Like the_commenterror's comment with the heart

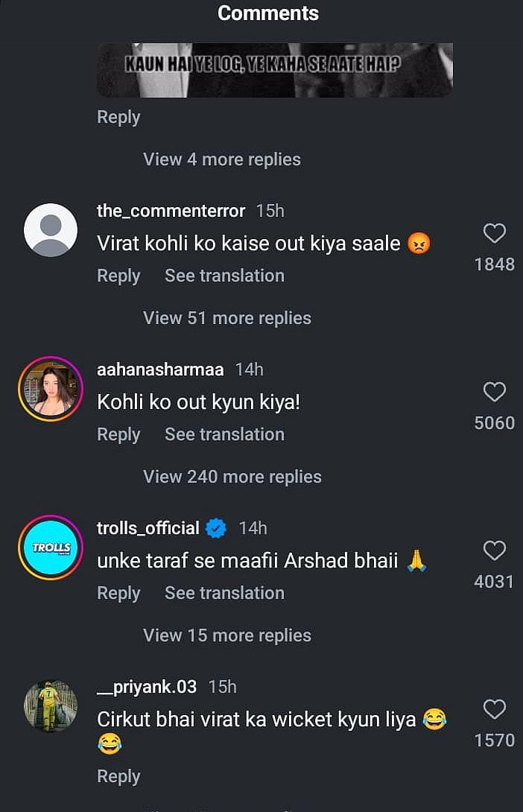pos(494,234)
